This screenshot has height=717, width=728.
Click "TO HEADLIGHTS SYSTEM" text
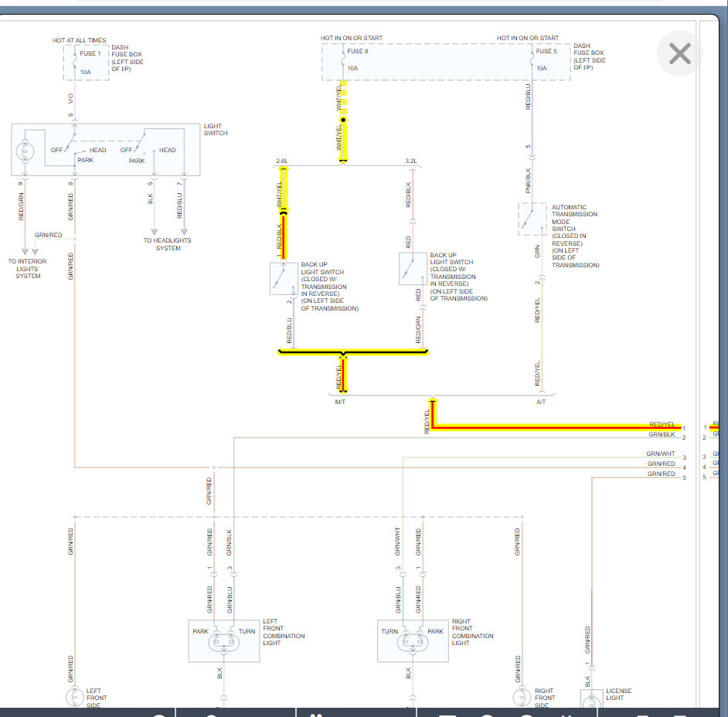tap(167, 244)
